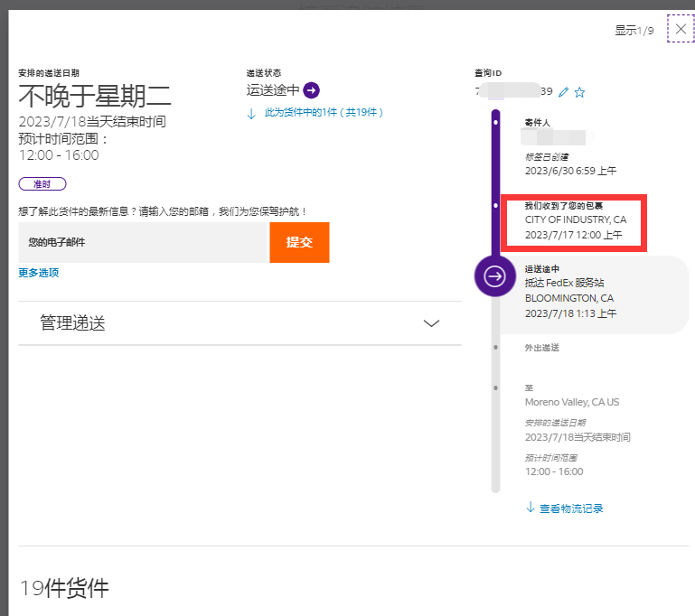Open the 查看物流记录 link
This screenshot has width=695, height=616.
click(571, 509)
